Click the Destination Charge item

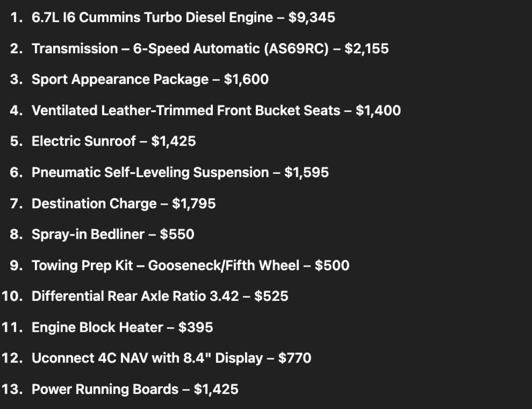coord(124,204)
